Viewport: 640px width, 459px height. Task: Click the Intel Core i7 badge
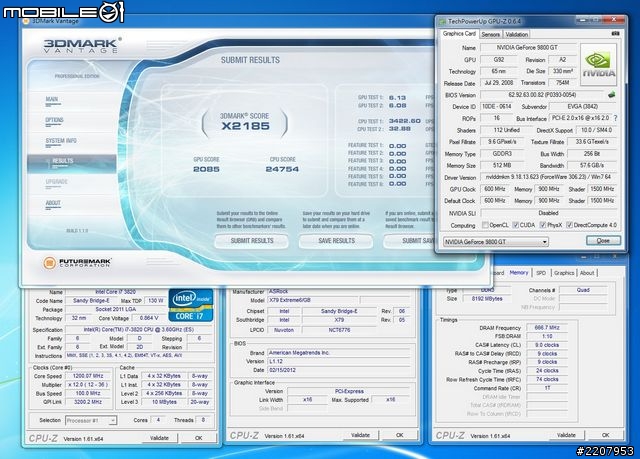coord(191,305)
